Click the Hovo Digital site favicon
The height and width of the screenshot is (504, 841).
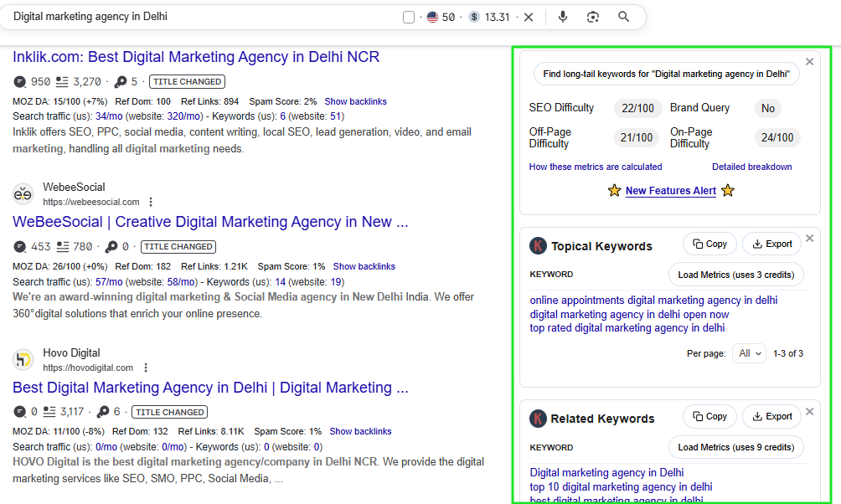coord(23,360)
